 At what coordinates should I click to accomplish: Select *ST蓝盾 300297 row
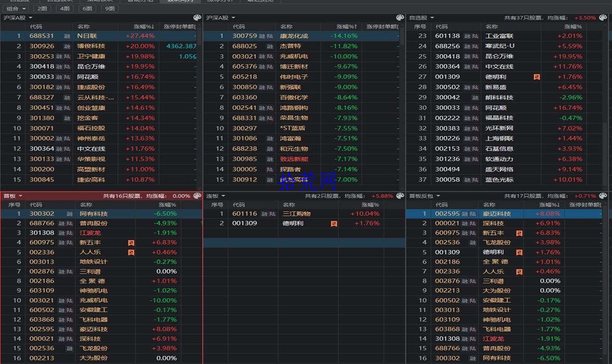301,128
